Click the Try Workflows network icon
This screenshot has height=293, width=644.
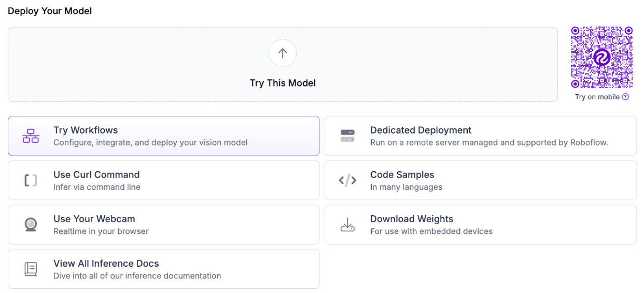pos(31,136)
